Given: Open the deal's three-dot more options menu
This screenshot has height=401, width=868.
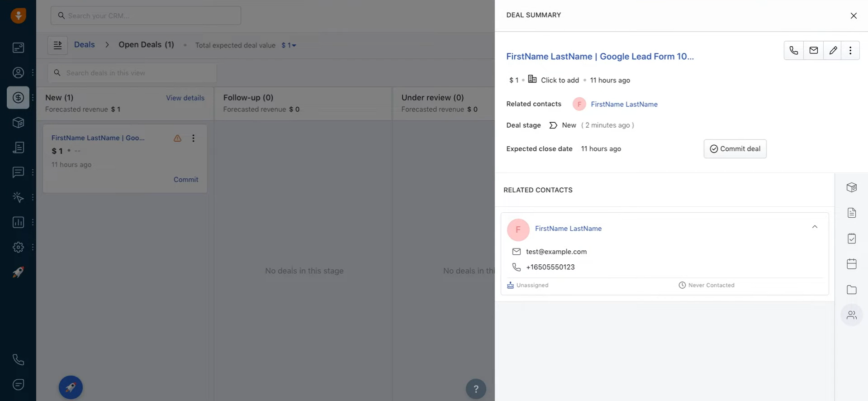Looking at the screenshot, I should coord(850,50).
